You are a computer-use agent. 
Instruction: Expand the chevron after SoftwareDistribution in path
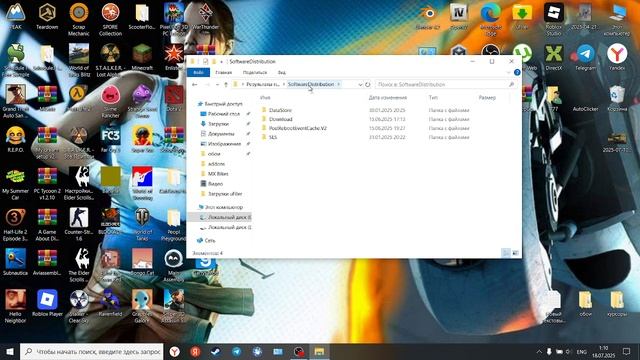click(x=338, y=84)
